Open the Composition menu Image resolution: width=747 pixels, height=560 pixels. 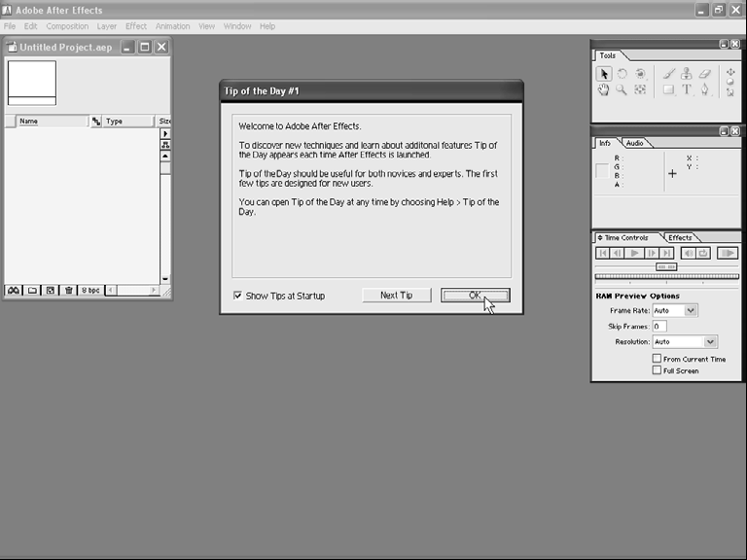67,26
